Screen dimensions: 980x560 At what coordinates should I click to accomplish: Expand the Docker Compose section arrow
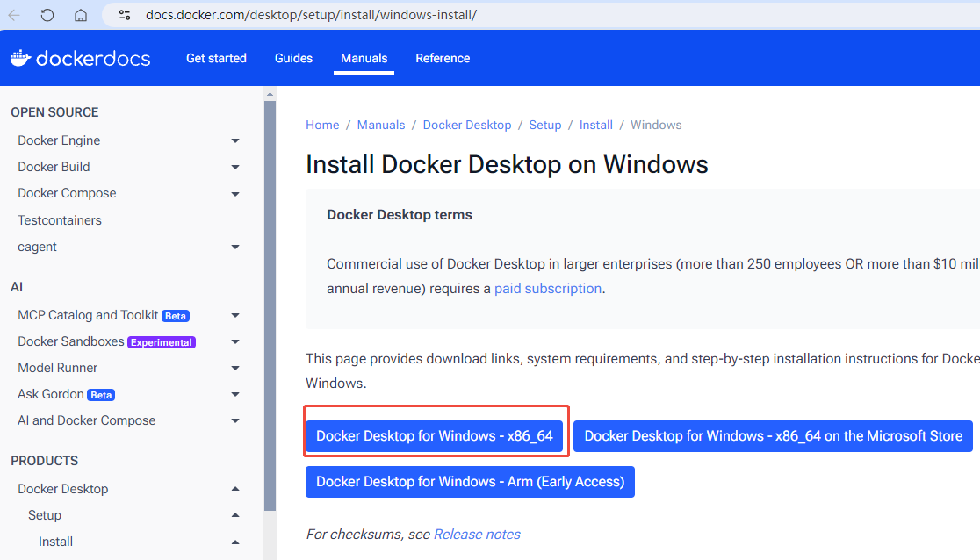click(235, 194)
